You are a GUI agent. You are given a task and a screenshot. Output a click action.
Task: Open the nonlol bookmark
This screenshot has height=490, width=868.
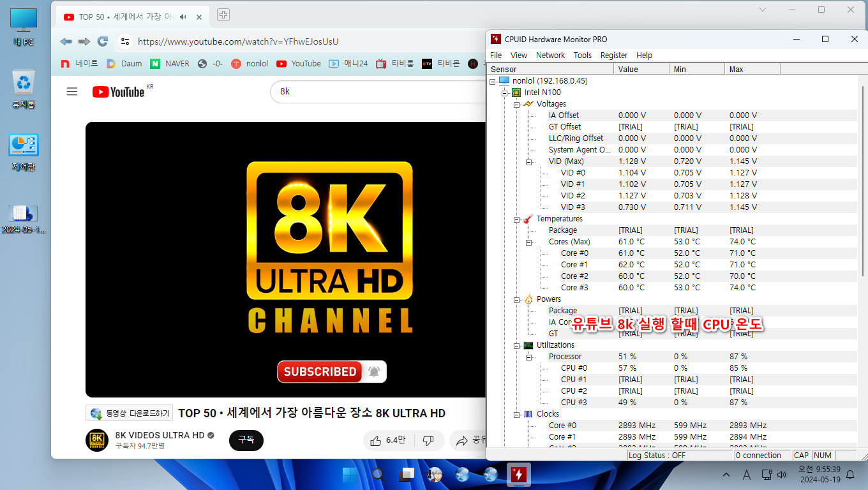[250, 63]
